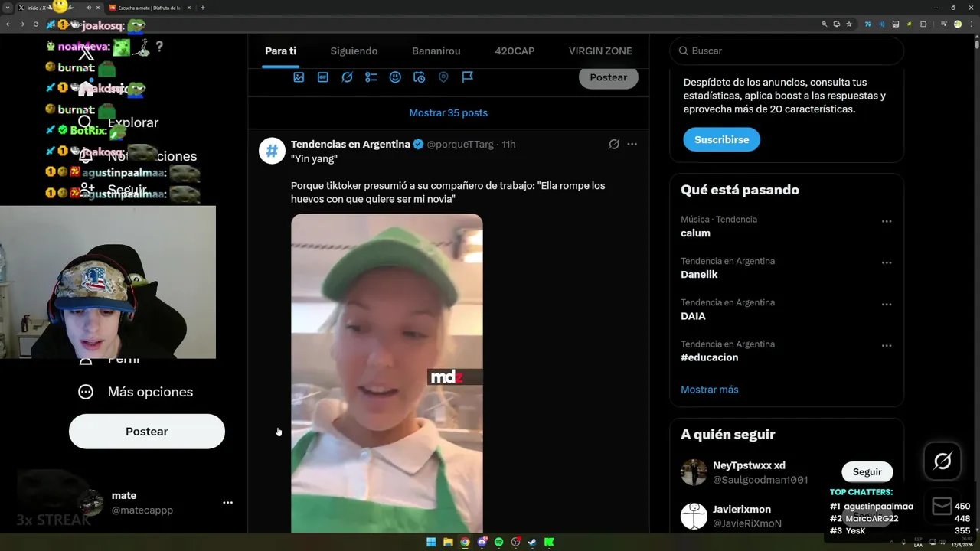Add media image icon in composer
Image resolution: width=980 pixels, height=551 pixels.
tap(299, 77)
